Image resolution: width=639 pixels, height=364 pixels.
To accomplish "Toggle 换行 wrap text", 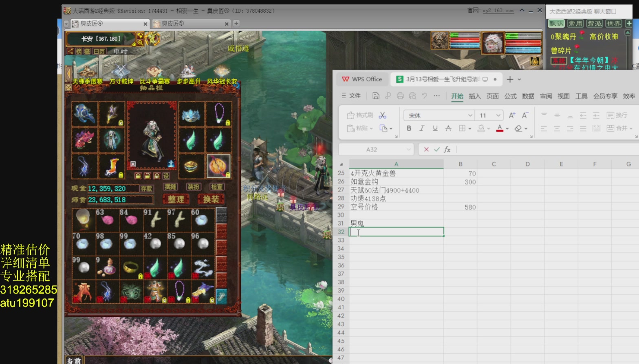I will 617,116.
